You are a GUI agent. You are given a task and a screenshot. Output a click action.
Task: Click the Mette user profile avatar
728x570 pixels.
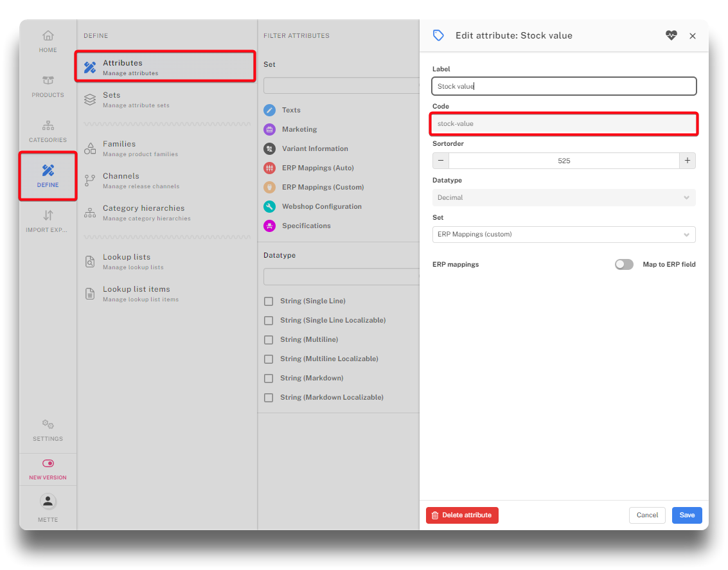tap(48, 502)
